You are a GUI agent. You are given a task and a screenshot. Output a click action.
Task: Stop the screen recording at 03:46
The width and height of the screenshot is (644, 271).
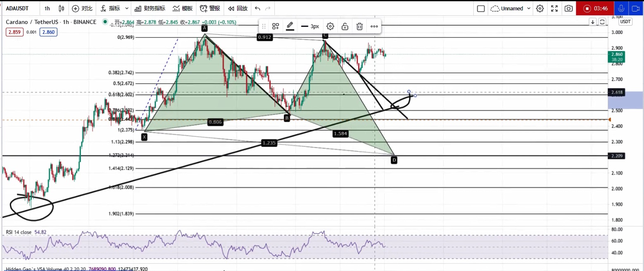pos(587,8)
